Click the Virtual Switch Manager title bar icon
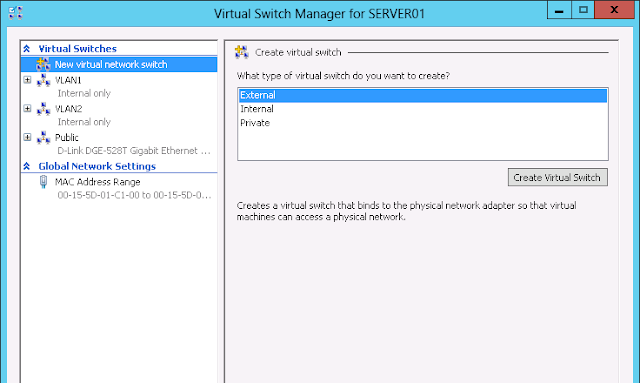This screenshot has width=640, height=383. [16, 13]
